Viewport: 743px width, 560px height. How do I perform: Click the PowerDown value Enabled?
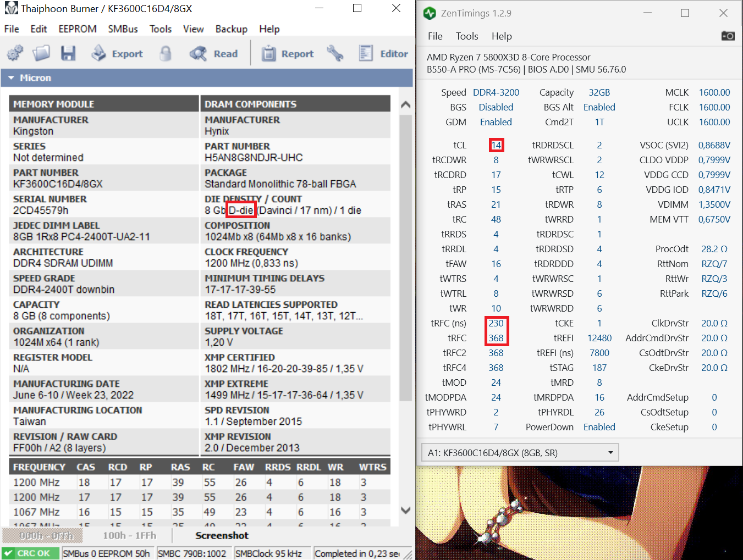point(599,427)
